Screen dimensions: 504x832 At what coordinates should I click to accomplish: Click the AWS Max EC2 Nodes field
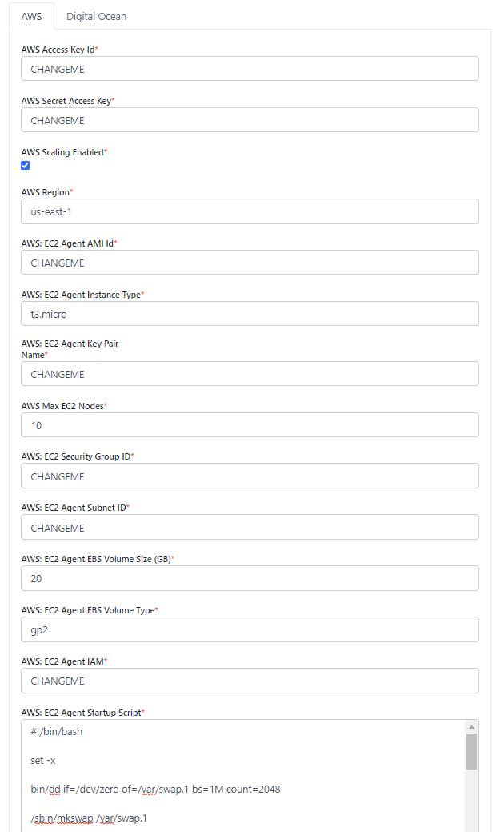pyautogui.click(x=250, y=425)
